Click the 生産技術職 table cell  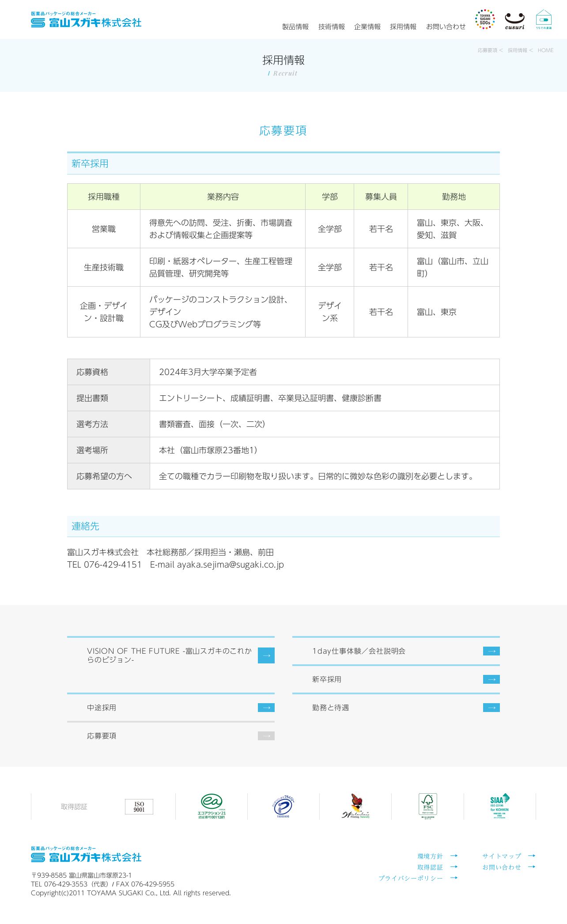tap(104, 267)
